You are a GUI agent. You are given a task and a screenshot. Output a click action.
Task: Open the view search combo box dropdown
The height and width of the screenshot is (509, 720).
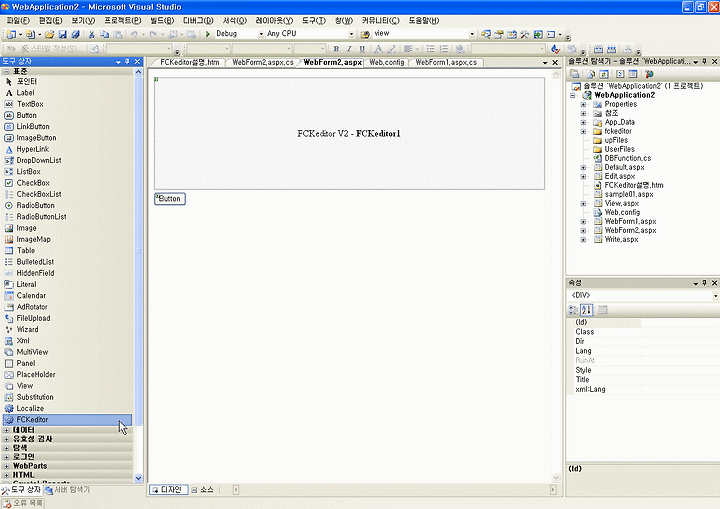[472, 34]
